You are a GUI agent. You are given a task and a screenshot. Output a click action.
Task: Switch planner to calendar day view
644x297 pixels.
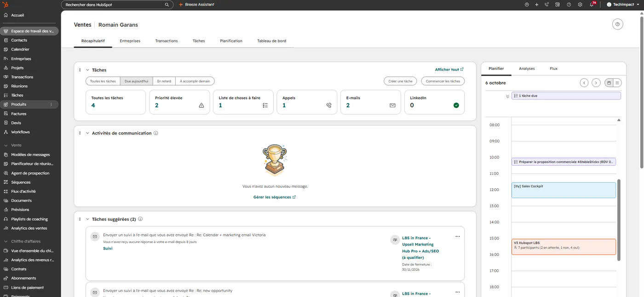coord(609,83)
